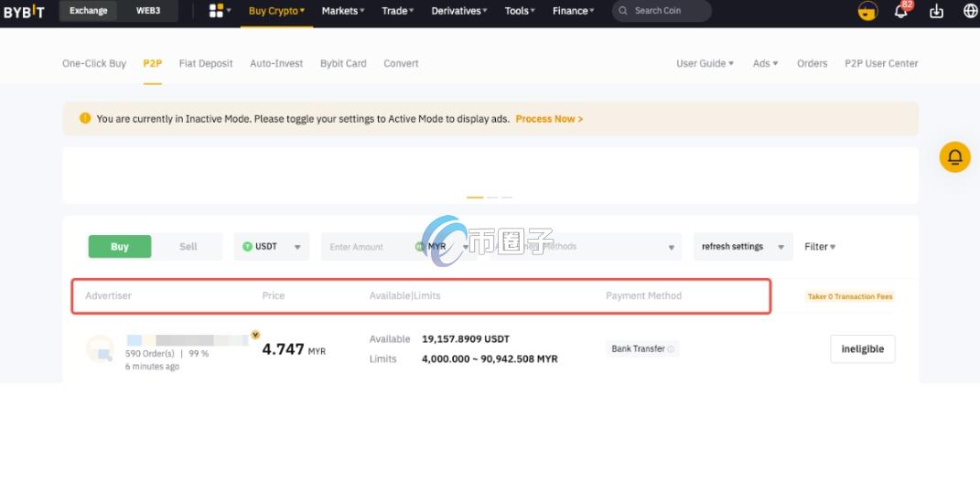Click the Search Coin field
The image size is (980, 482).
tap(662, 11)
